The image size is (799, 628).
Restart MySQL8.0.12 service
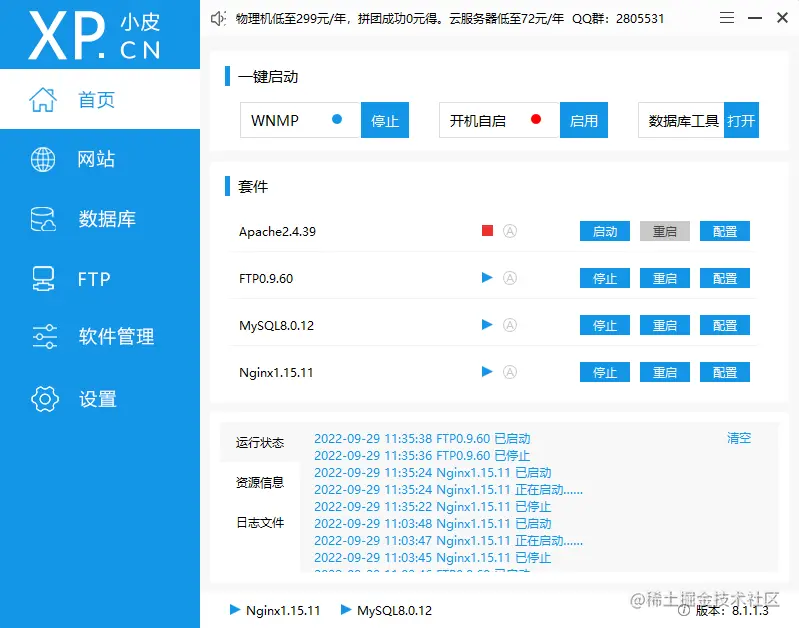[665, 325]
